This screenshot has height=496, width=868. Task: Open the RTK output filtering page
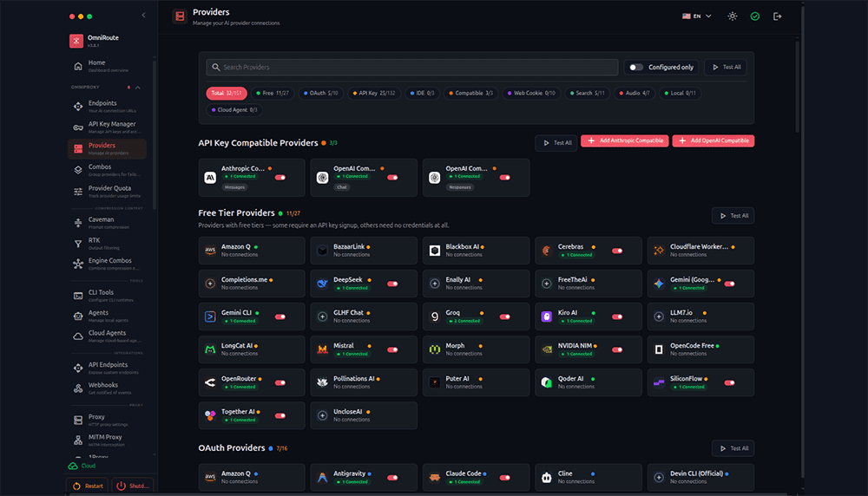(106, 244)
